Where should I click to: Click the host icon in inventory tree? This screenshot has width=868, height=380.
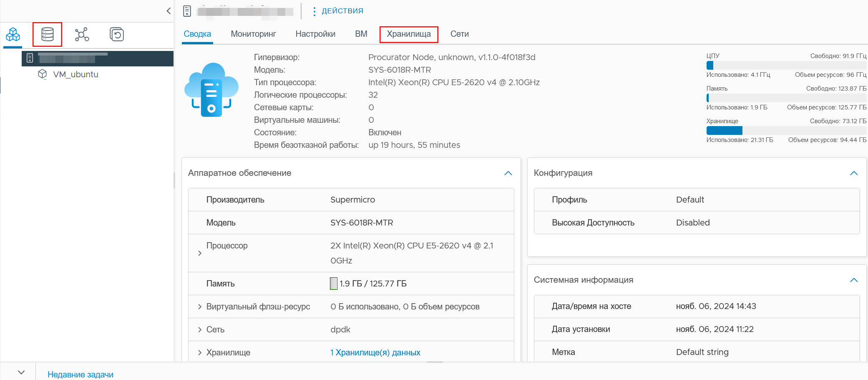tap(30, 58)
